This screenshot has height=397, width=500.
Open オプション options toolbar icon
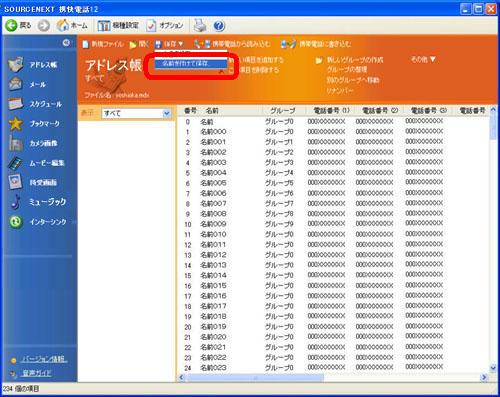(151, 25)
